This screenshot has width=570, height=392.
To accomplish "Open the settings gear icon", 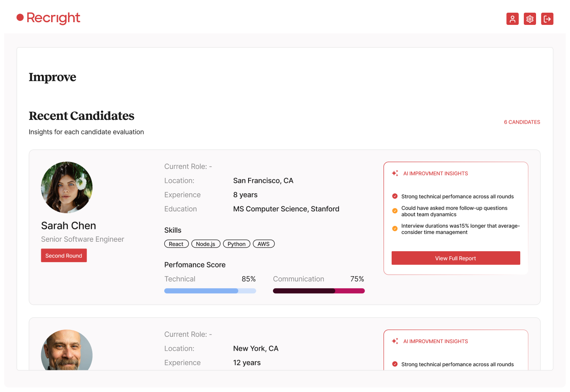I will 530,19.
